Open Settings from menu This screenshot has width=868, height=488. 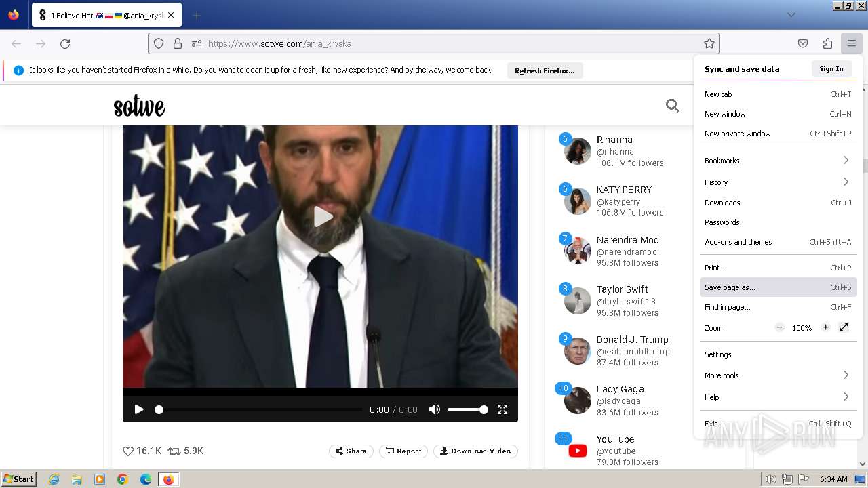[778, 354]
